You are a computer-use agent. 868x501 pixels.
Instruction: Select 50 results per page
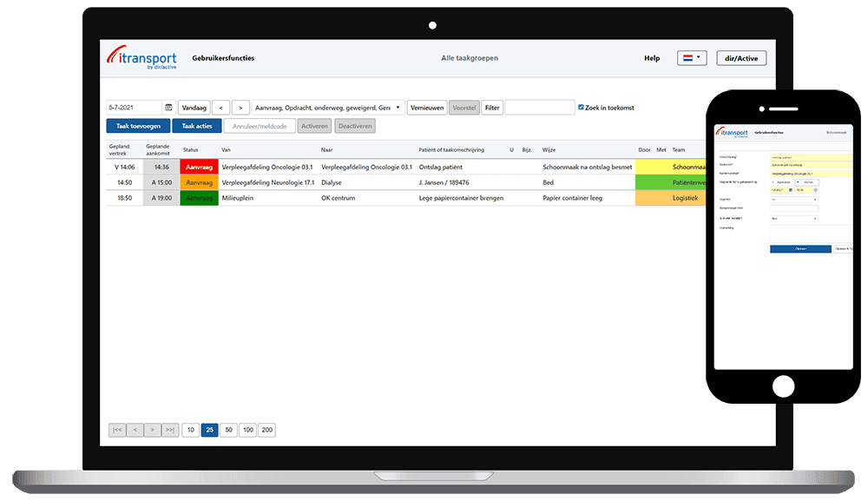click(x=228, y=430)
